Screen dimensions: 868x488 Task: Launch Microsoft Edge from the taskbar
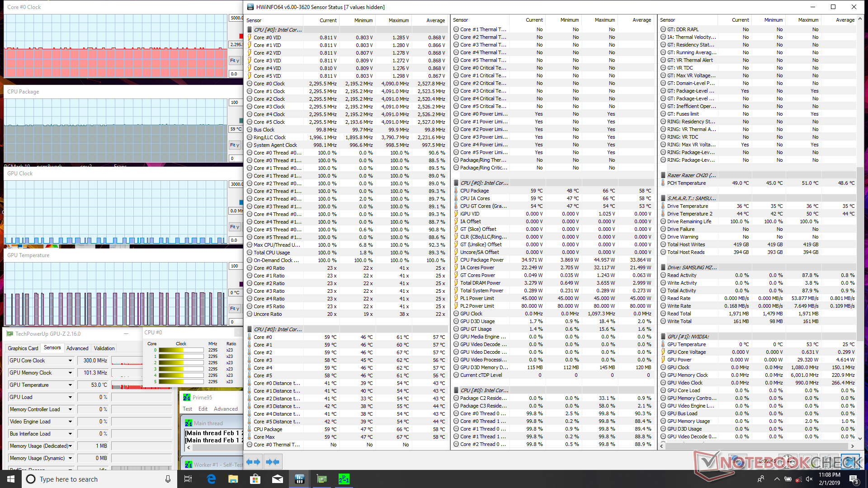pyautogui.click(x=211, y=479)
